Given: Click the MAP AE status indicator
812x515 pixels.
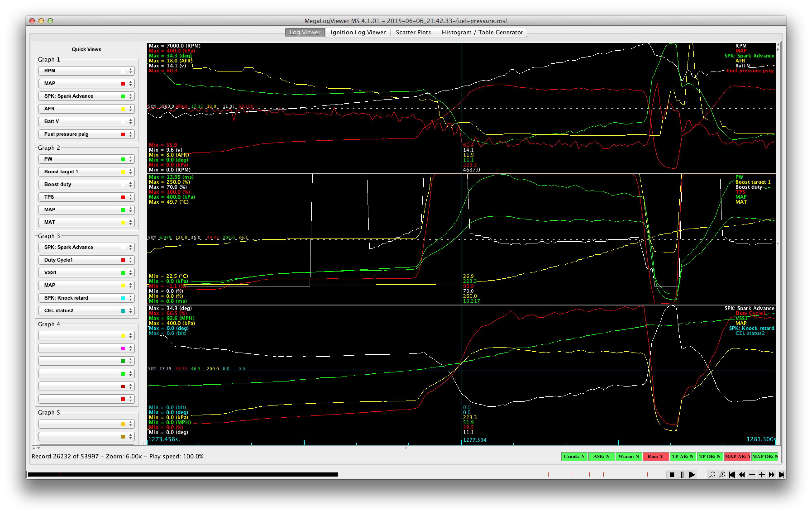Looking at the screenshot, I should click(x=737, y=456).
